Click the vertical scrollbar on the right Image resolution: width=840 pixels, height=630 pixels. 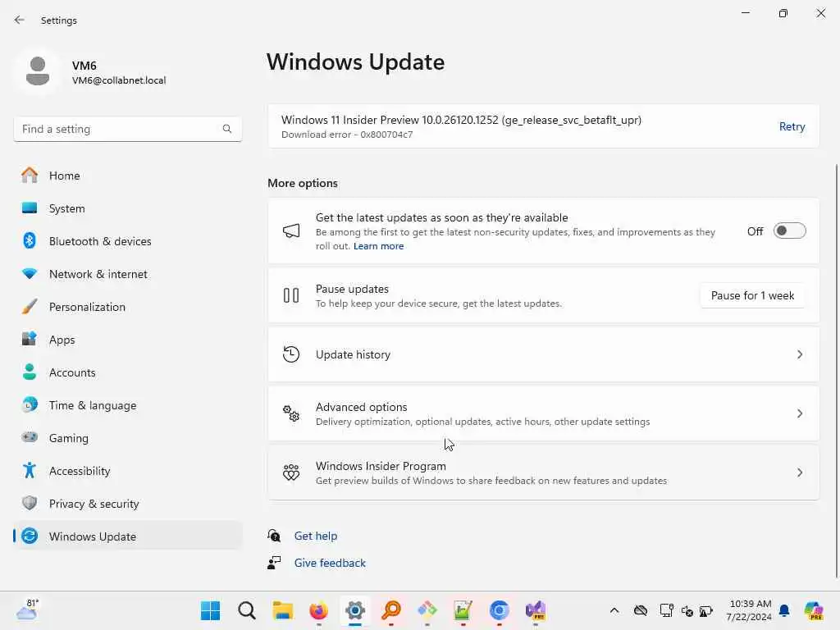pos(836,370)
